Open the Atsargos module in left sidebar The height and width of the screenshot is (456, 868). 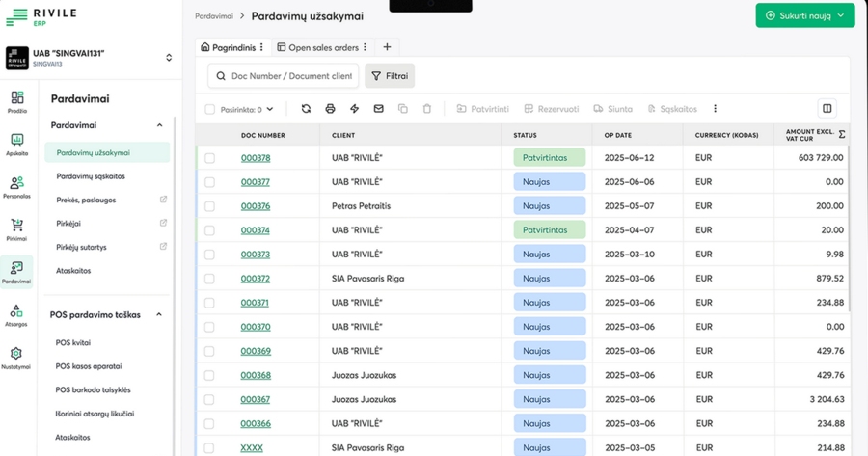click(x=16, y=315)
